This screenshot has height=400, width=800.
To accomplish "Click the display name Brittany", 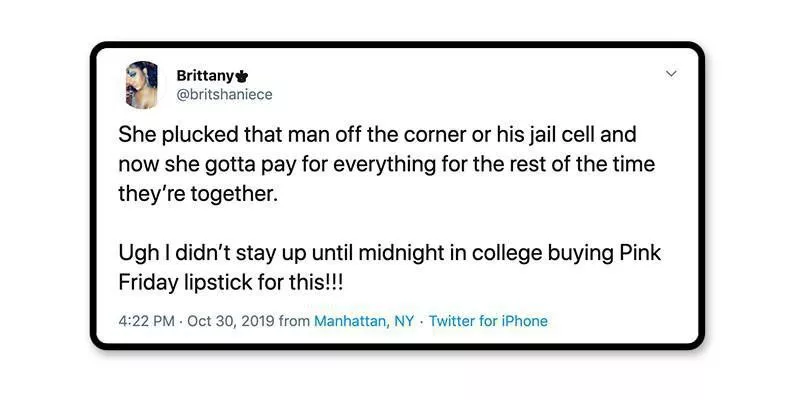I will point(205,75).
